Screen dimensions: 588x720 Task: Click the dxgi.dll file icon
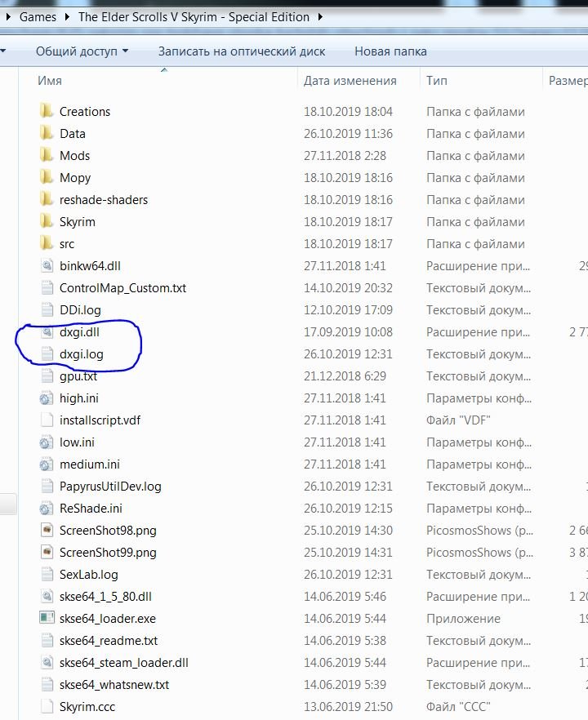(x=47, y=332)
